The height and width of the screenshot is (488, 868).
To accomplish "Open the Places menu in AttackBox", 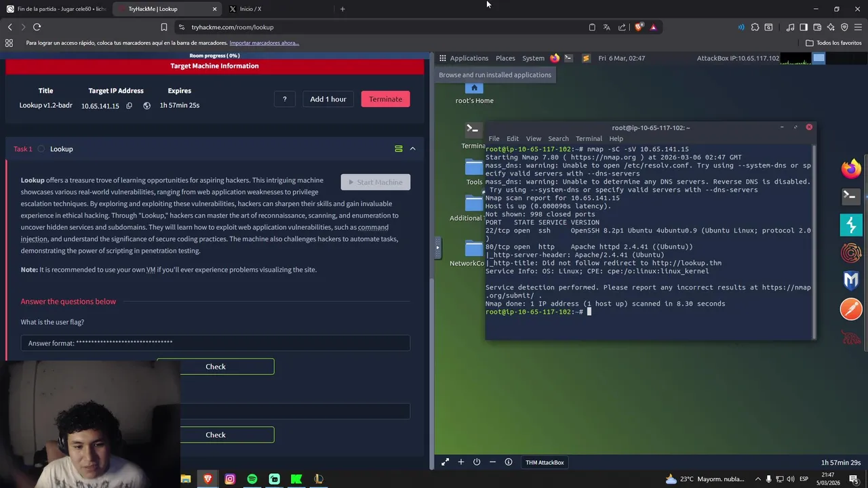I will 505,58.
